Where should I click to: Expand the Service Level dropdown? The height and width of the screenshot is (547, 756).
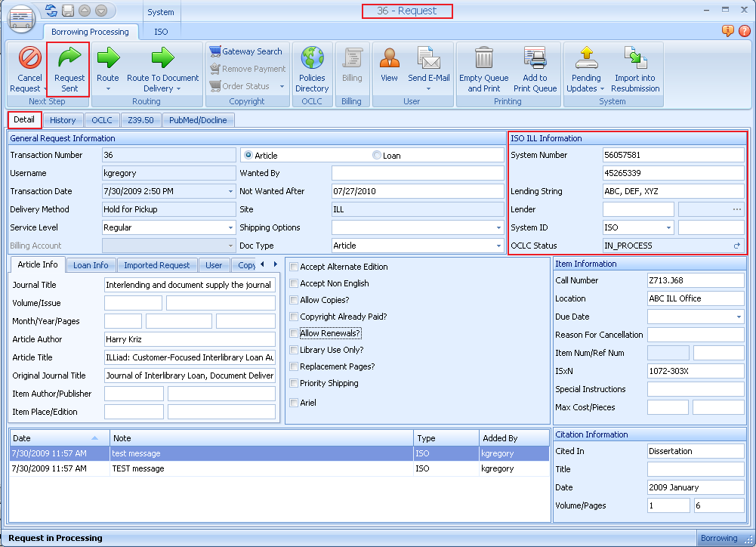[x=230, y=227]
